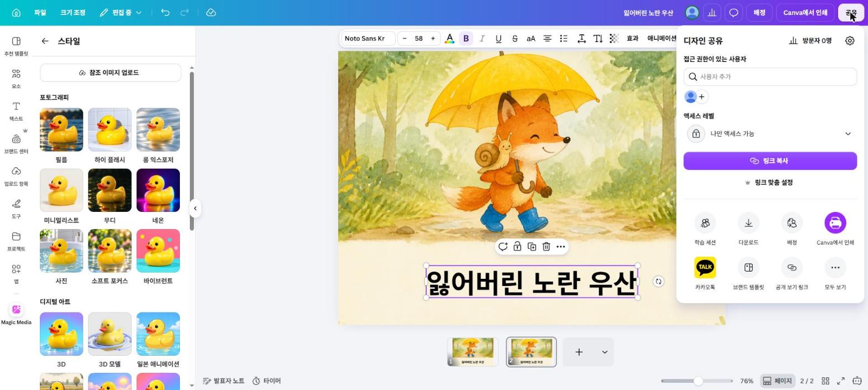Image resolution: width=868 pixels, height=390 pixels.
Task: Open 프로젝트 sidebar panel
Action: point(16,241)
